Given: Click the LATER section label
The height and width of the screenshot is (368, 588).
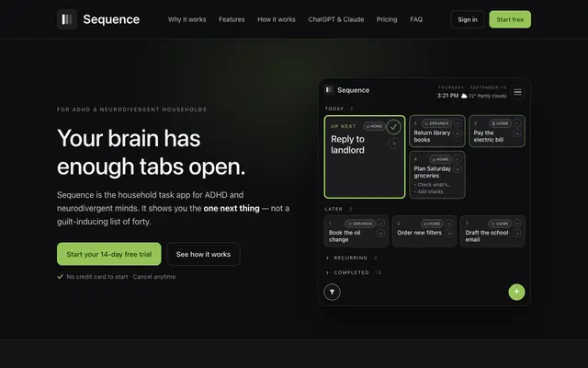Looking at the screenshot, I should [334, 209].
